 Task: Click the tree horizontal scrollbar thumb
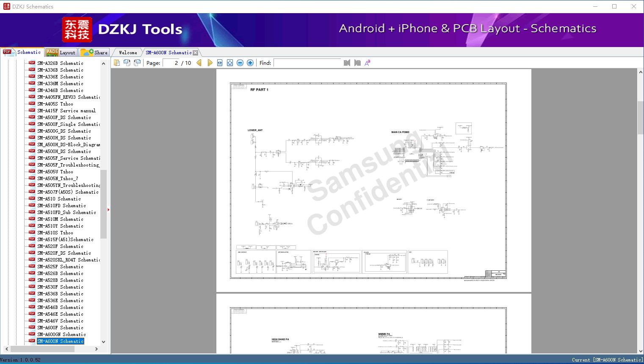point(42,349)
